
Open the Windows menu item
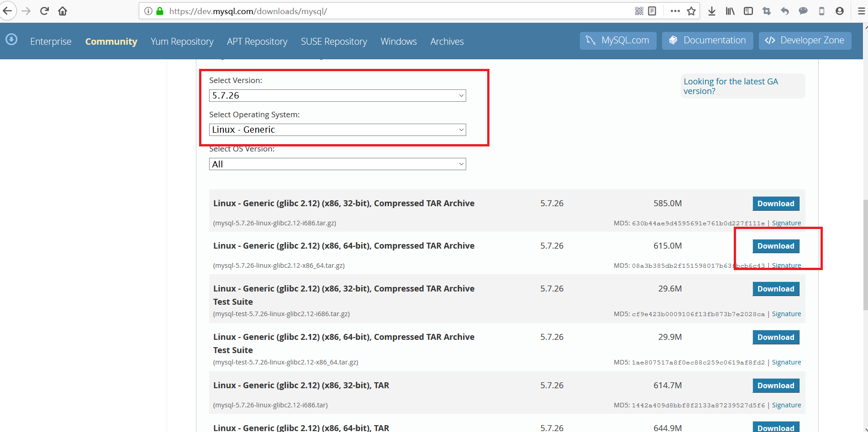(x=399, y=42)
